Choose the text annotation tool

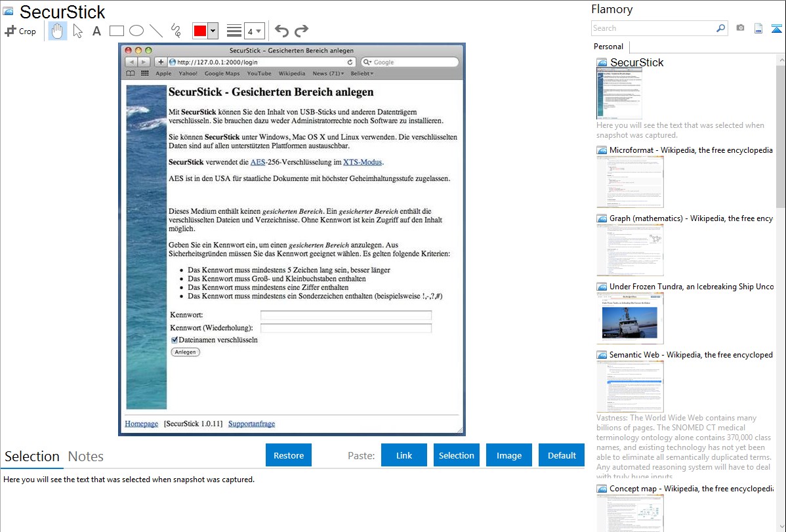pos(96,31)
